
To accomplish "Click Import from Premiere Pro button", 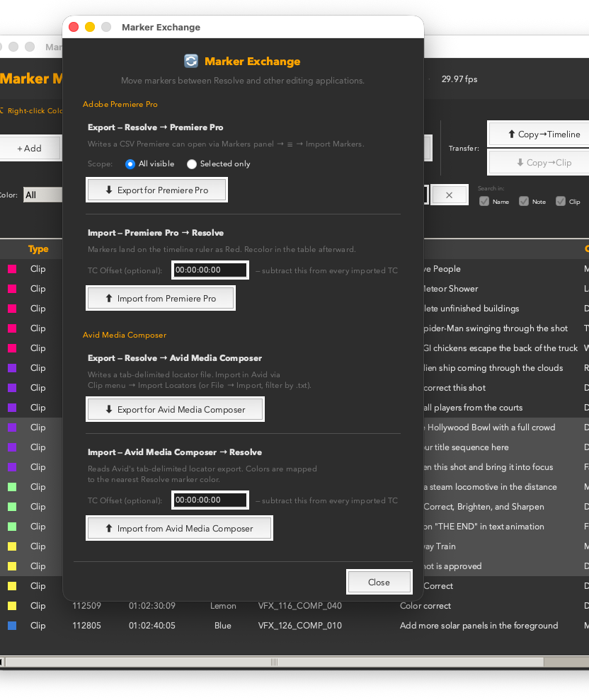I will pos(161,298).
